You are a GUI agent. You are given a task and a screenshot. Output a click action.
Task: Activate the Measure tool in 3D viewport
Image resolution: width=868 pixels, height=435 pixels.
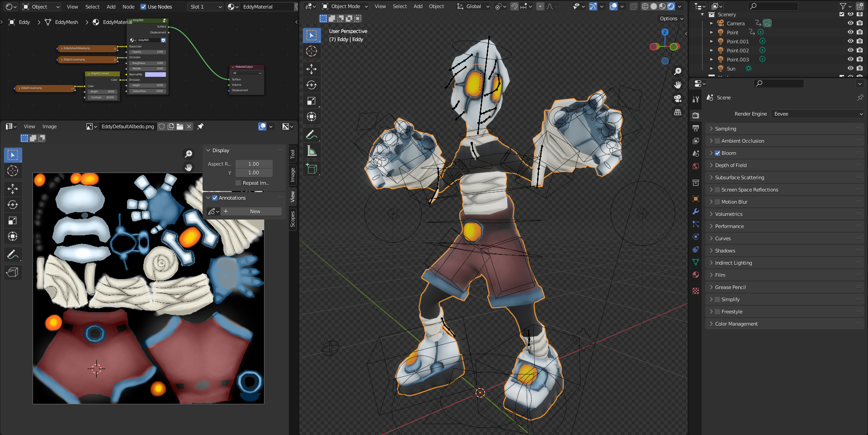coord(311,151)
